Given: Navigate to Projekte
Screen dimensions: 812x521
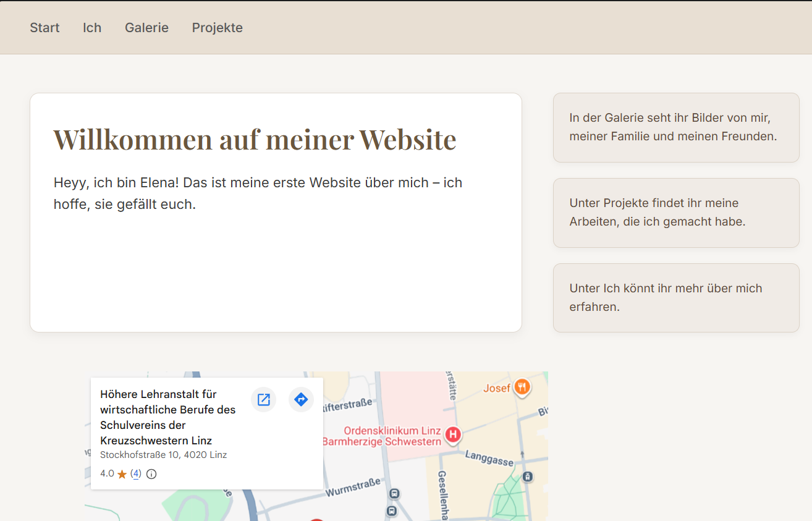Looking at the screenshot, I should (x=218, y=28).
